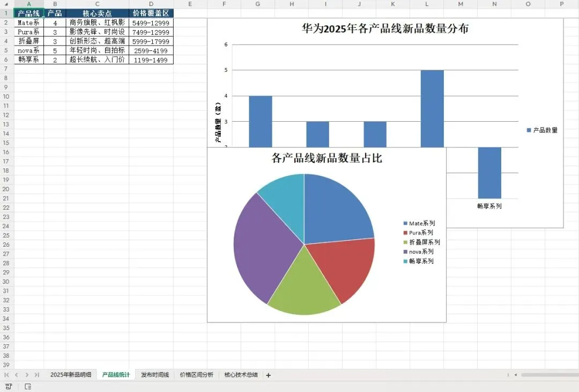Switch to the 核心技术总结 sheet tab
This screenshot has height=392, width=579.
pyautogui.click(x=241, y=375)
